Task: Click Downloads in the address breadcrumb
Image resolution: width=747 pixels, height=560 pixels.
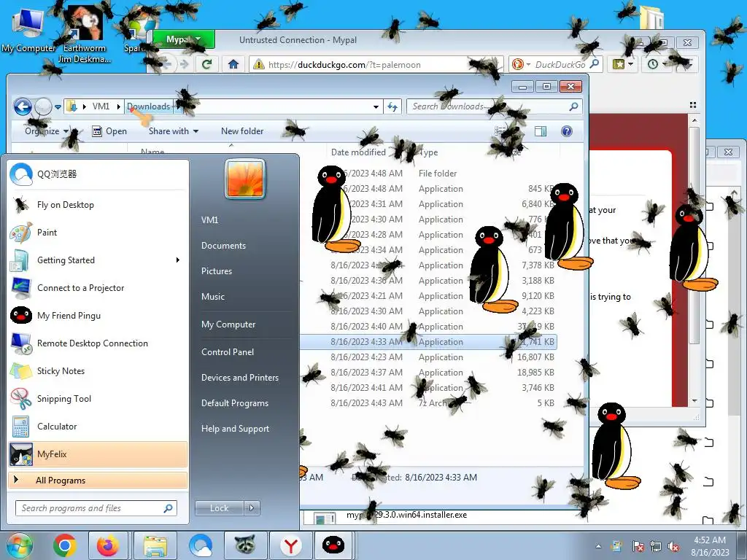Action: [148, 106]
